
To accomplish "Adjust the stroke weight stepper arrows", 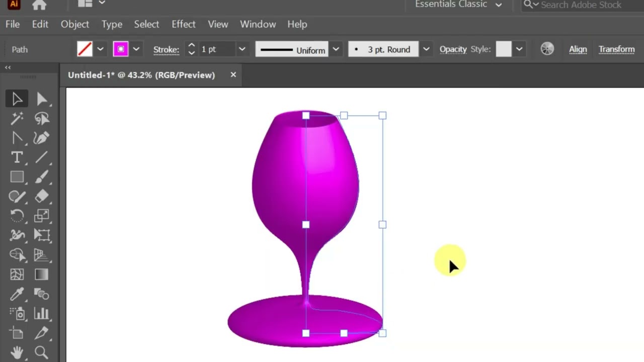I will click(x=191, y=49).
